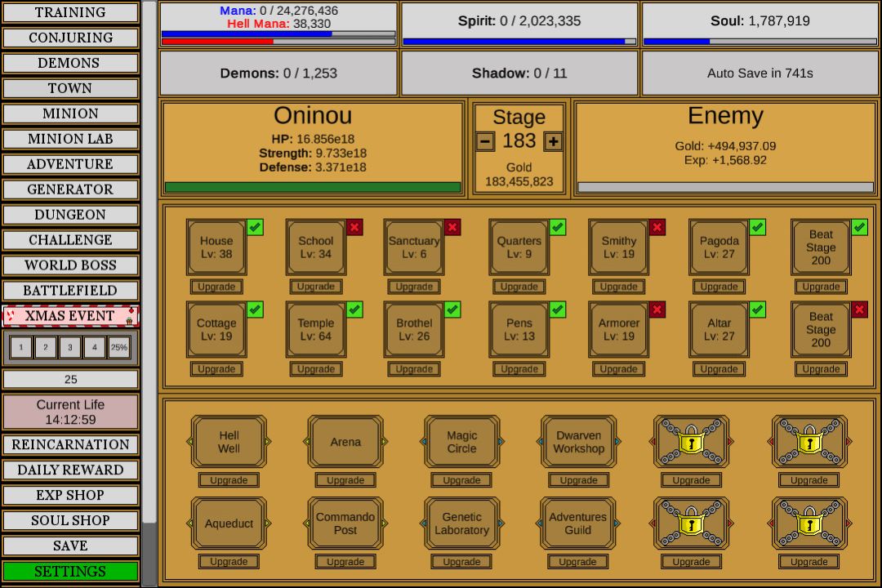882x588 pixels.
Task: Click the Adventures Guild icon
Action: (578, 523)
